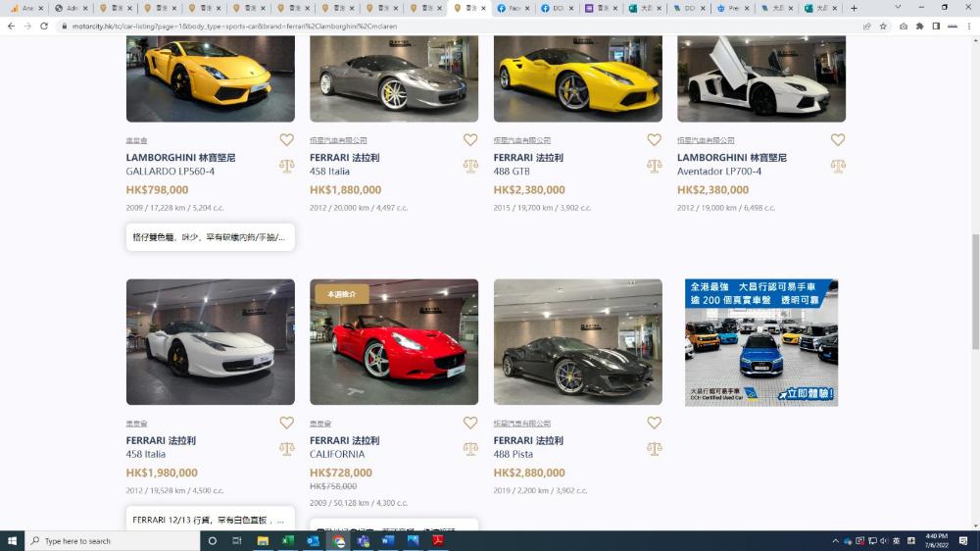Open the white Lamborghini Aventador photo
The width and height of the screenshot is (980, 551).
click(x=761, y=78)
